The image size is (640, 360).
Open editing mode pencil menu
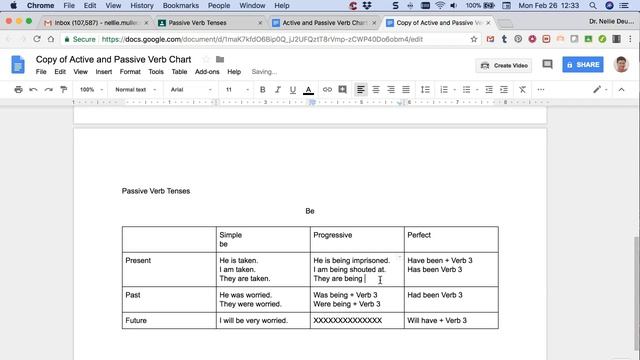tap(600, 89)
